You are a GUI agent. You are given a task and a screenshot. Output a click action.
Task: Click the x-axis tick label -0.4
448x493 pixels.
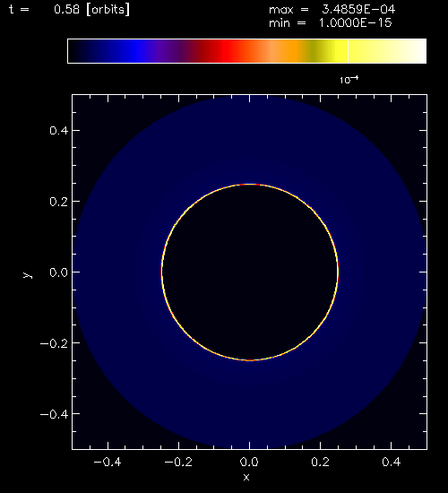(108, 462)
